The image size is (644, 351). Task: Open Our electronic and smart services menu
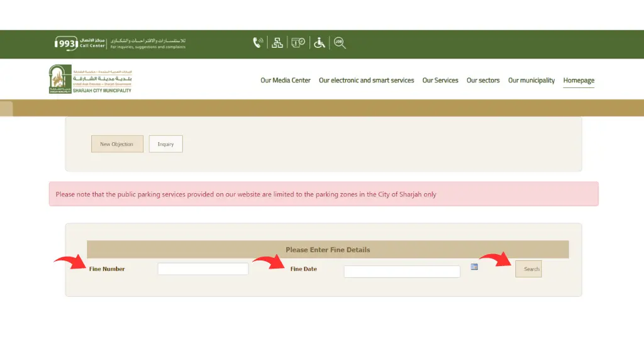(367, 80)
